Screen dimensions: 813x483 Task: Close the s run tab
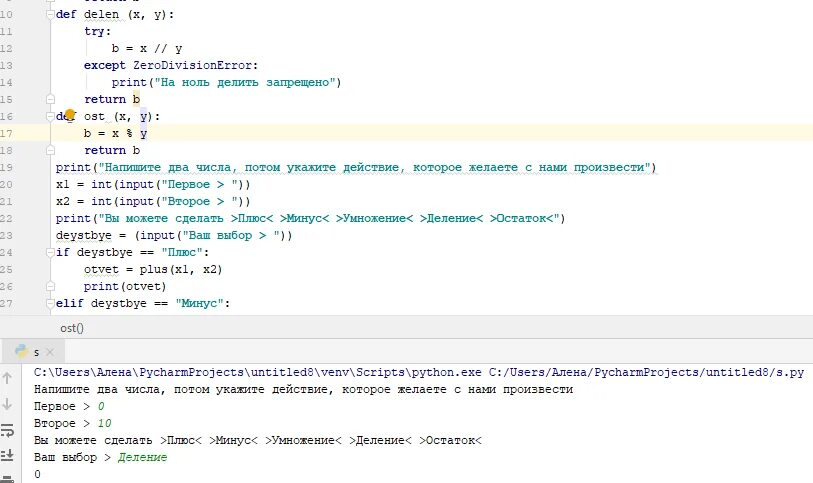click(50, 352)
